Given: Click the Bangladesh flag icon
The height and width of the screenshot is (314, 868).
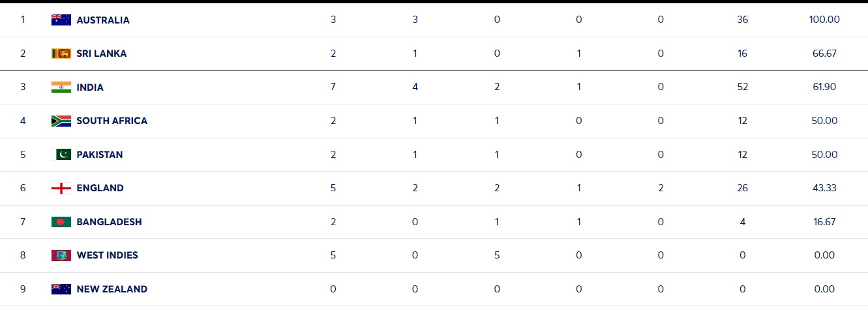Looking at the screenshot, I should tap(61, 222).
